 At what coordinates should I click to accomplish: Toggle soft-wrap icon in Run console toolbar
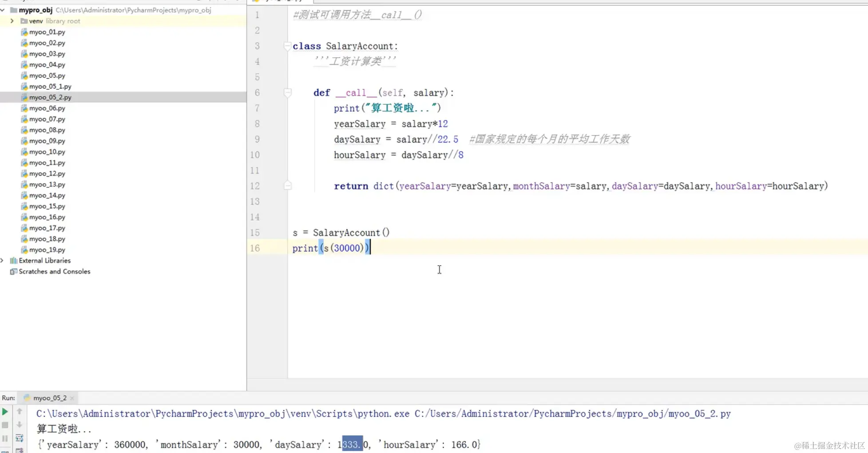(19, 439)
